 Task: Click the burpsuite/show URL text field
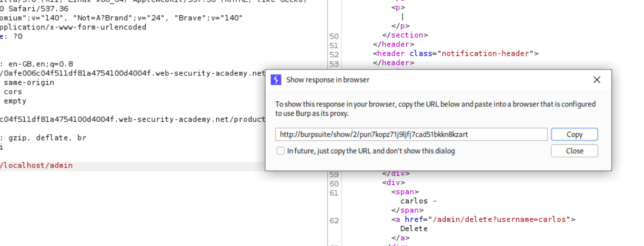[x=411, y=134]
